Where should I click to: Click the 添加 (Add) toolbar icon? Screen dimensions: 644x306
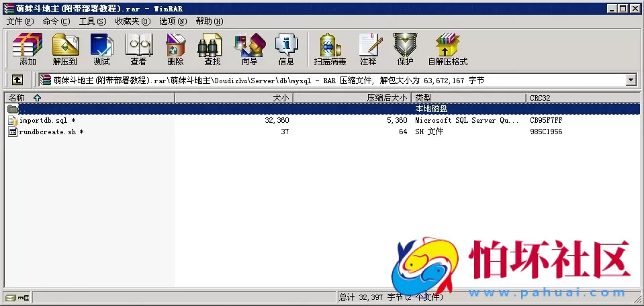28,49
